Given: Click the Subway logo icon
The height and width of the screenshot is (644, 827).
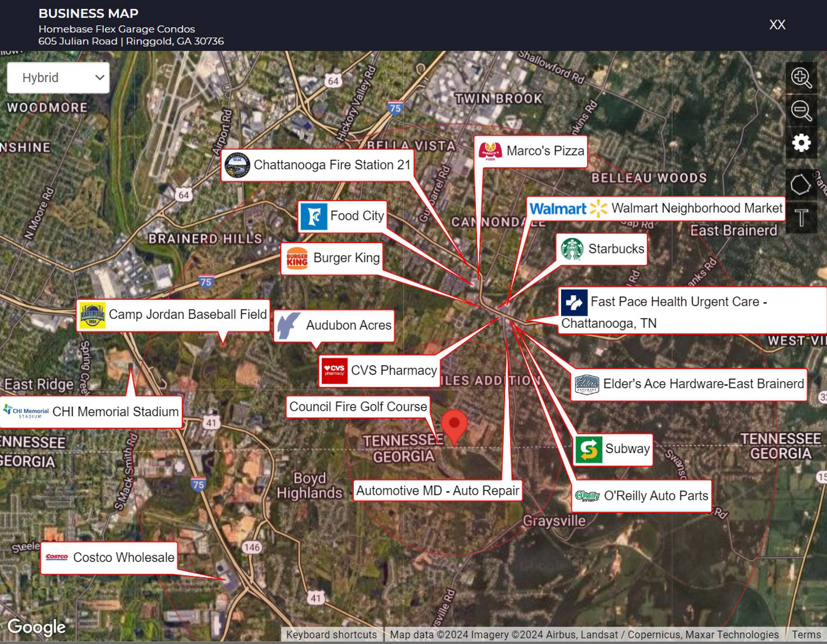Looking at the screenshot, I should point(588,450).
